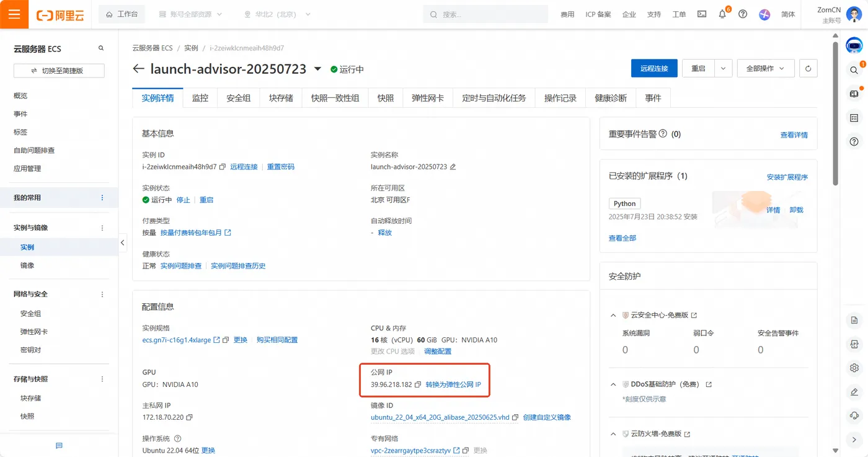
Task: Click the top search input field
Action: click(x=485, y=14)
